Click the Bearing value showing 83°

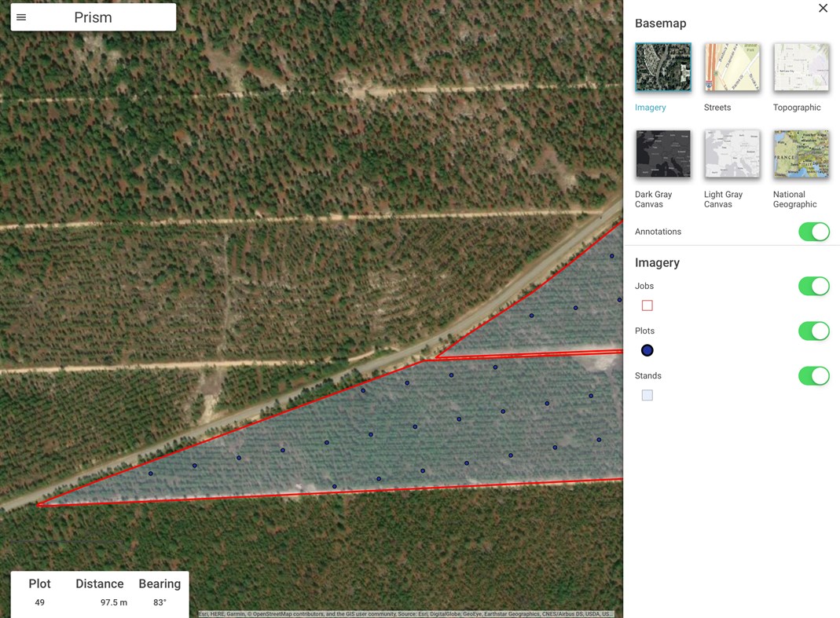[x=160, y=602]
